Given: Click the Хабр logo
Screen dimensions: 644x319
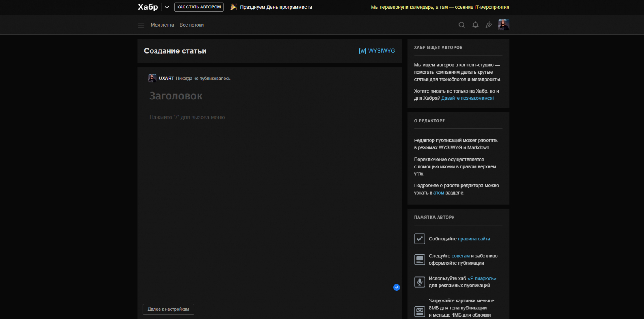Looking at the screenshot, I should coord(148,7).
